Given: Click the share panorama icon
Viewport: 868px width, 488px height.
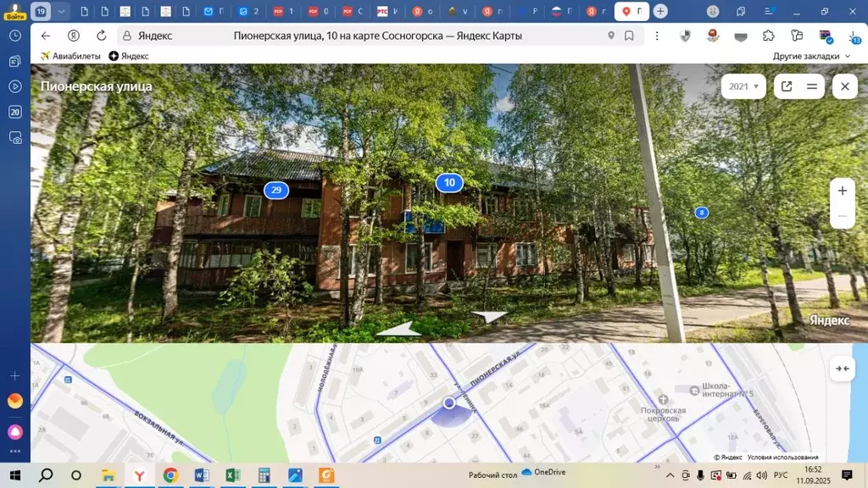Looking at the screenshot, I should 787,86.
